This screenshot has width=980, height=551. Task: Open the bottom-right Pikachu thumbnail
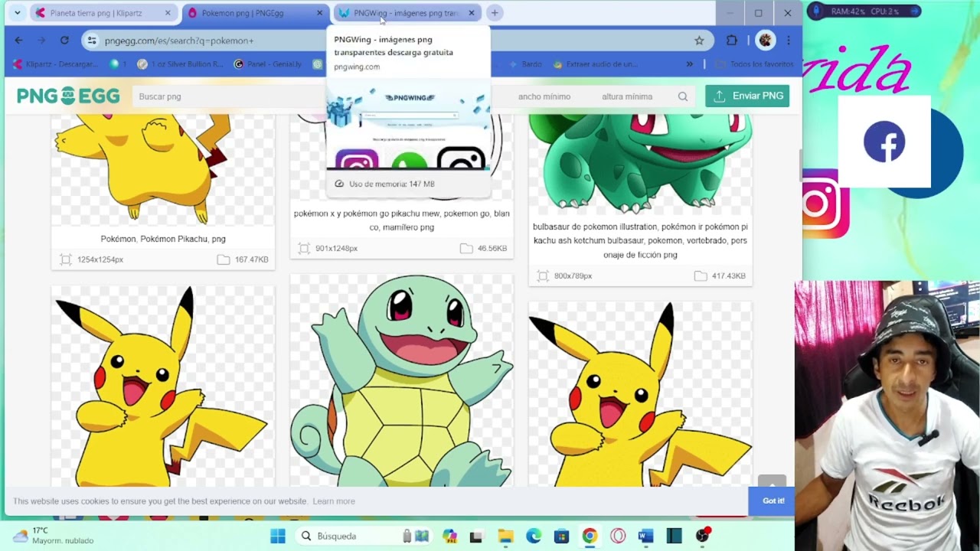[x=641, y=394]
